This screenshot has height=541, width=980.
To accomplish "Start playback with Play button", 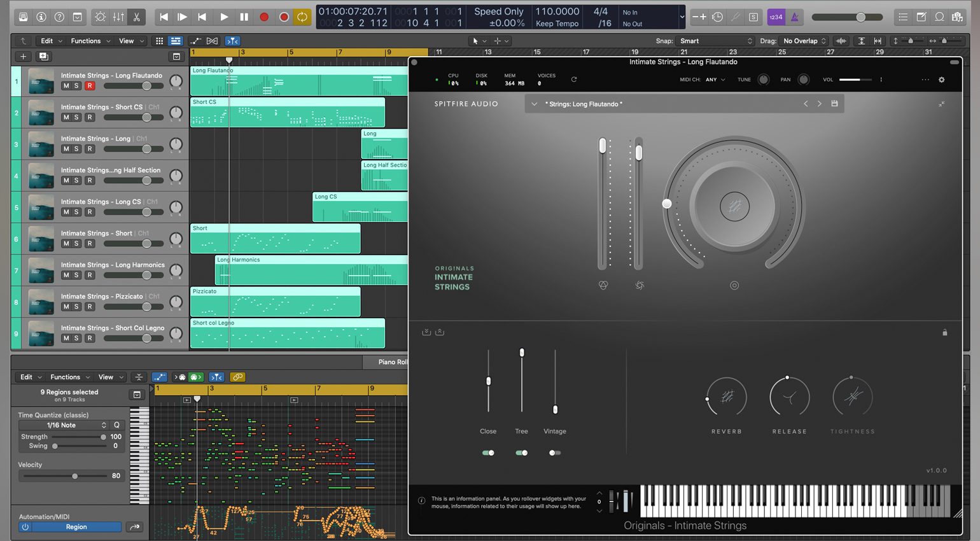I will point(223,17).
